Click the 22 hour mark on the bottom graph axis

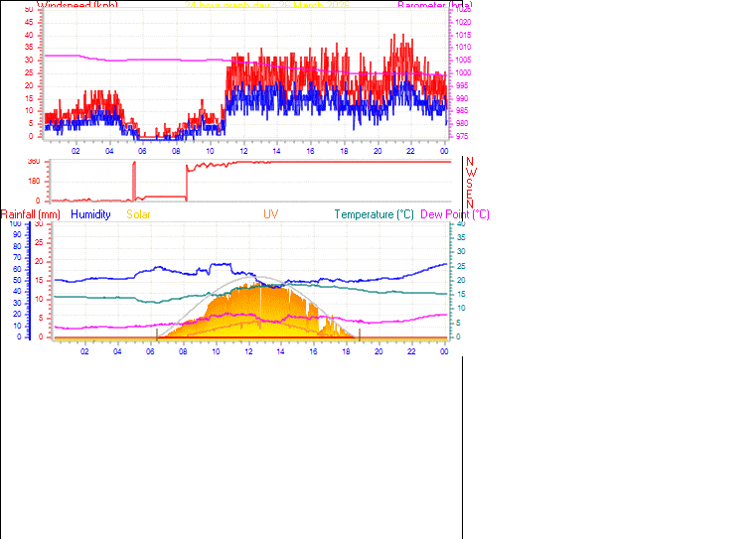tap(411, 351)
